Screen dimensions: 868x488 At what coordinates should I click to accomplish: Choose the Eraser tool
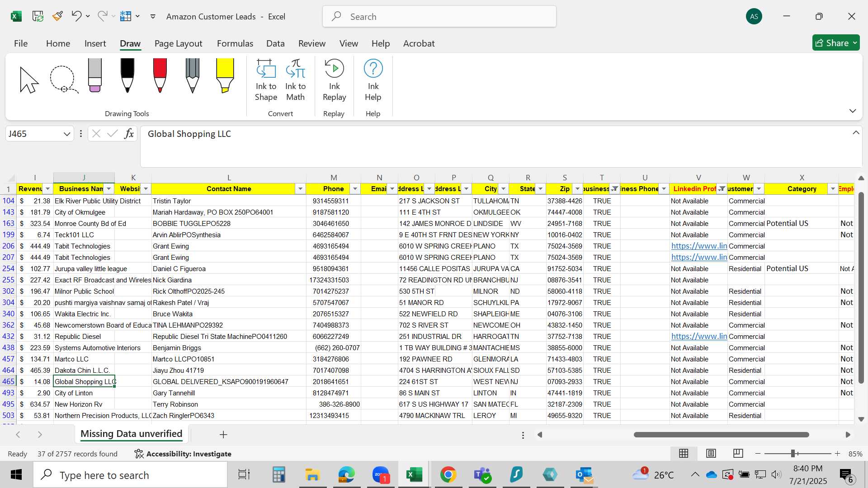(x=95, y=75)
